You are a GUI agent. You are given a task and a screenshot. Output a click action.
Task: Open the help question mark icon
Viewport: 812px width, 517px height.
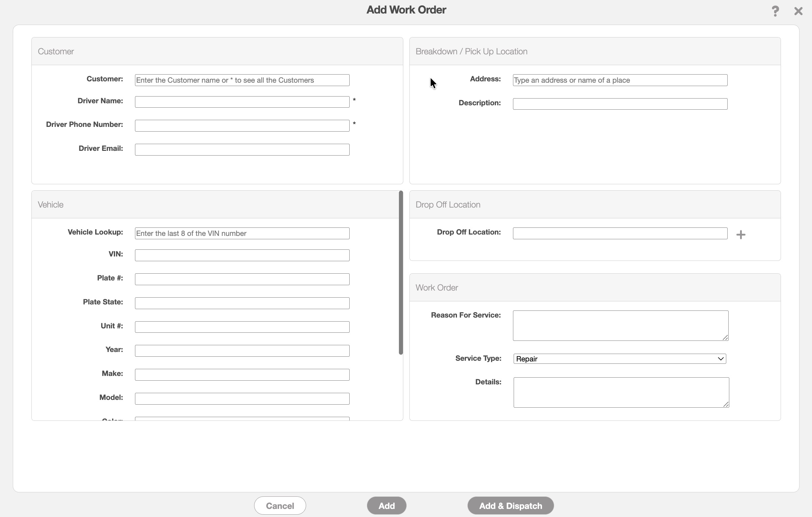[x=775, y=11]
